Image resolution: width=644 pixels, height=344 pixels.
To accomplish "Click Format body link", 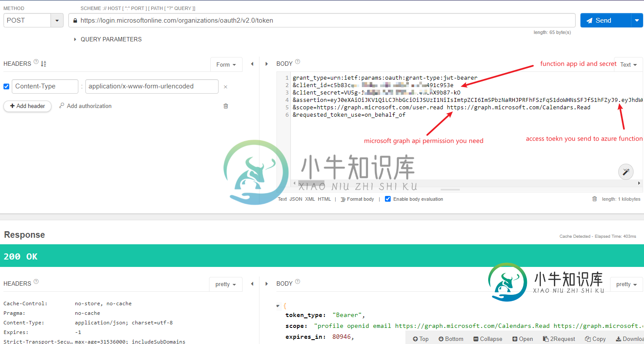I will tap(357, 199).
